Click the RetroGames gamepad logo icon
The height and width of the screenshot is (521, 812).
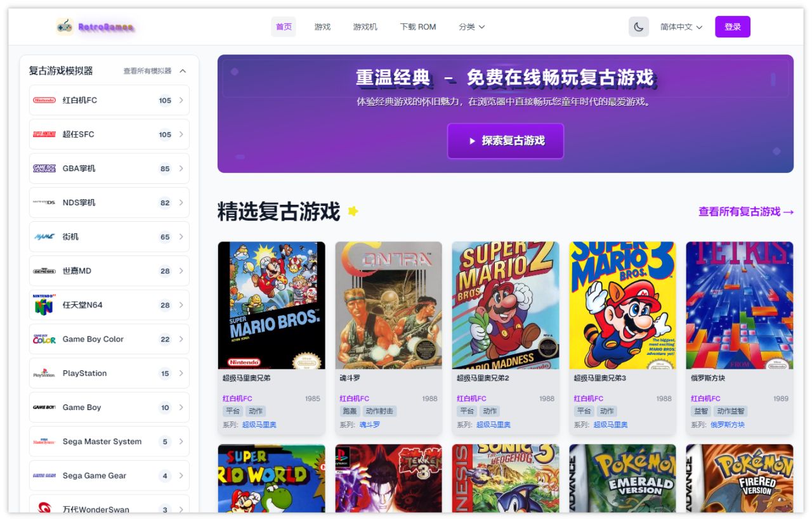[x=65, y=27]
